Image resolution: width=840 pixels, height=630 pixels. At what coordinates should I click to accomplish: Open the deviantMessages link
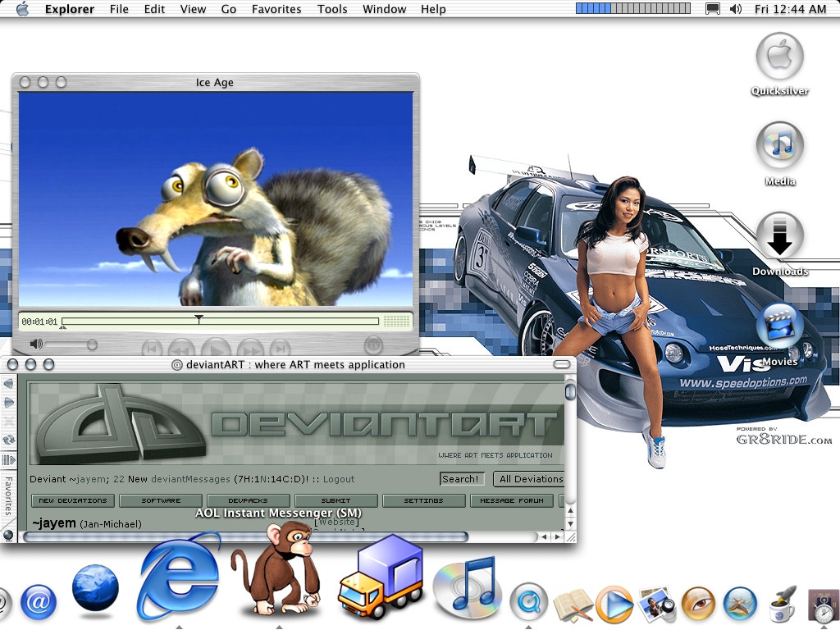190,479
